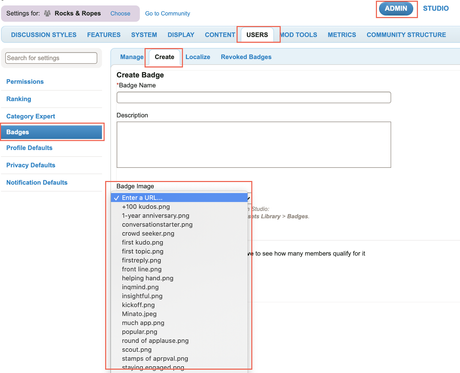Viewport: 460px width, 373px height.
Task: Open Ranking settings in sidebar
Action: [x=19, y=99]
